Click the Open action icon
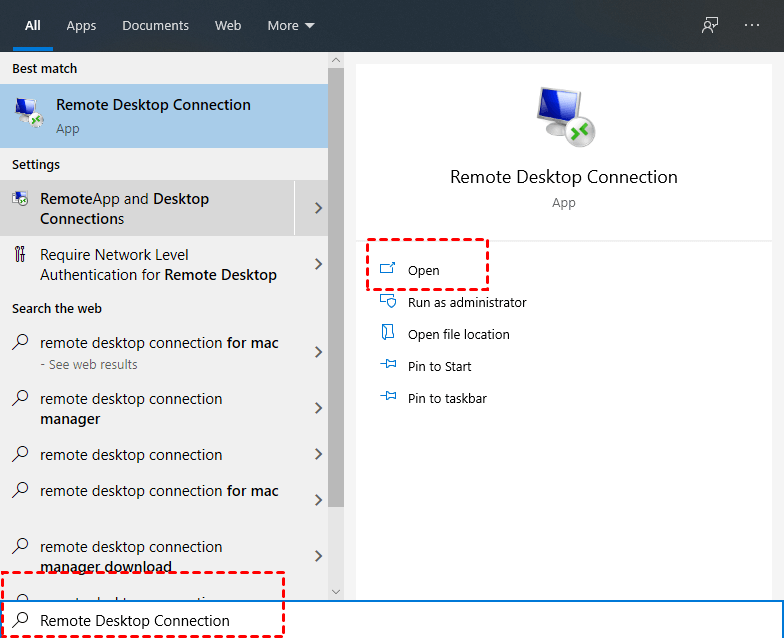Screen dimensions: 784x638 click(x=388, y=268)
